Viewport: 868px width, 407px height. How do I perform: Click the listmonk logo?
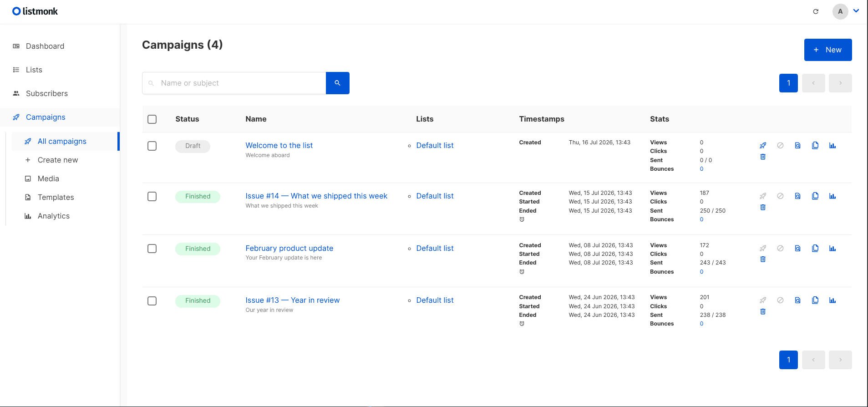click(35, 11)
